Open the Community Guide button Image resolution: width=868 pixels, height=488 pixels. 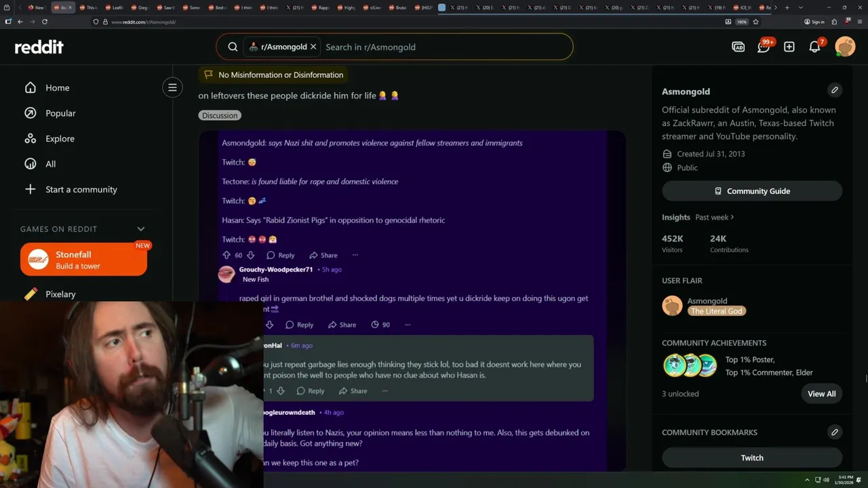click(x=752, y=191)
